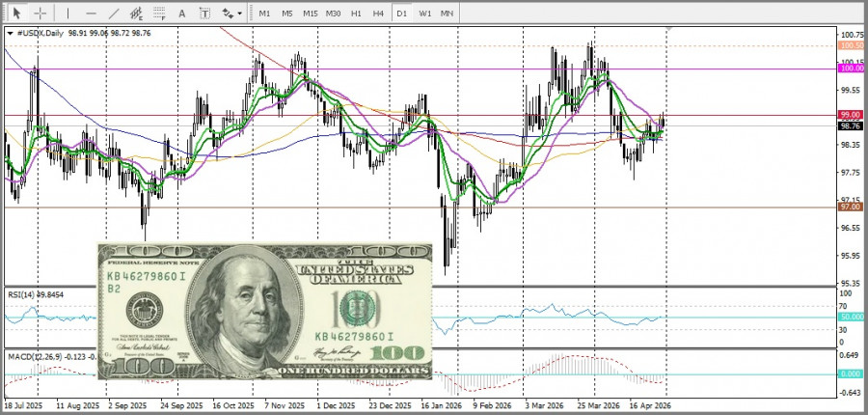This screenshot has width=868, height=415.
Task: Pick the Text (A) tool
Action: (181, 13)
